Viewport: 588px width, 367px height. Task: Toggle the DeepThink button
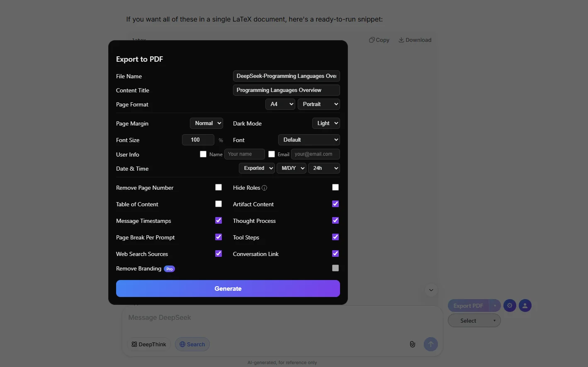[149, 344]
